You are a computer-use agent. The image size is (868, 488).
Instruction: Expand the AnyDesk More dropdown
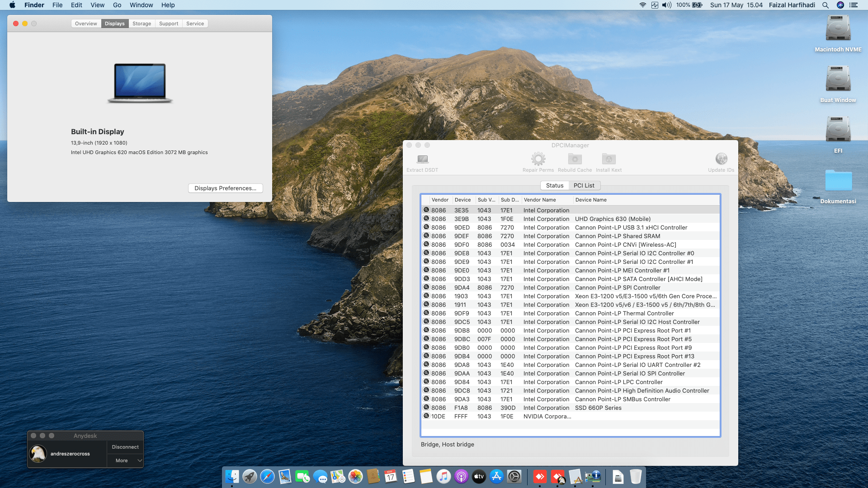[x=125, y=460]
